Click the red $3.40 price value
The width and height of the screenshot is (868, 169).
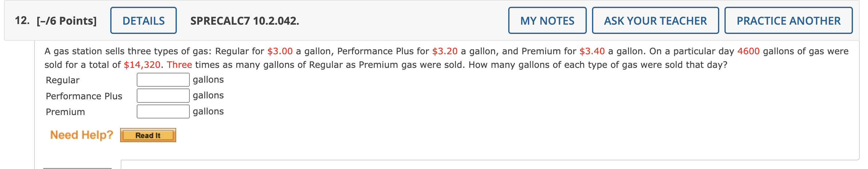592,51
